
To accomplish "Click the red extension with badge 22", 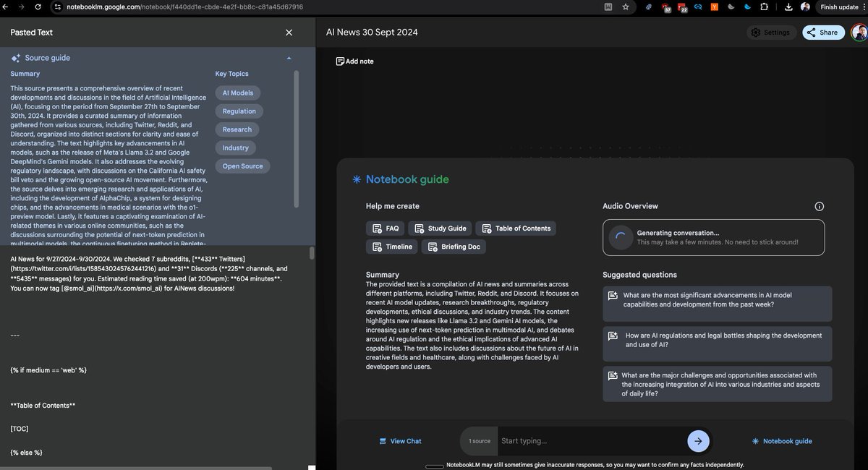I will 682,7.
